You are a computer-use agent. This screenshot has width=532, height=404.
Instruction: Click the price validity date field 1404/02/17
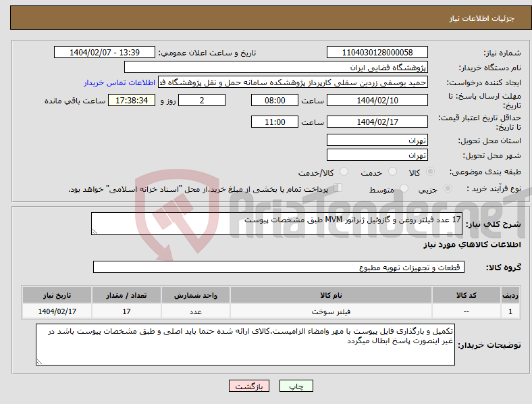click(377, 122)
